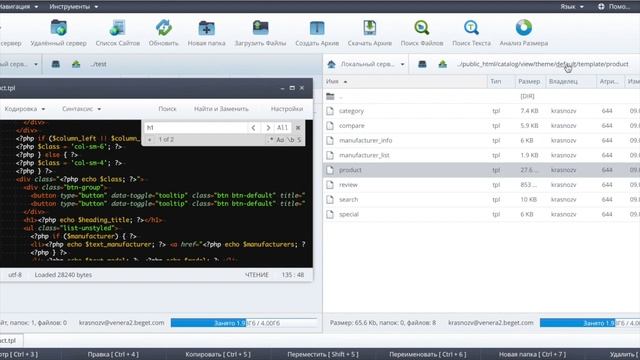
Task: Click the Скачать Архив download icon
Action: pos(370,28)
